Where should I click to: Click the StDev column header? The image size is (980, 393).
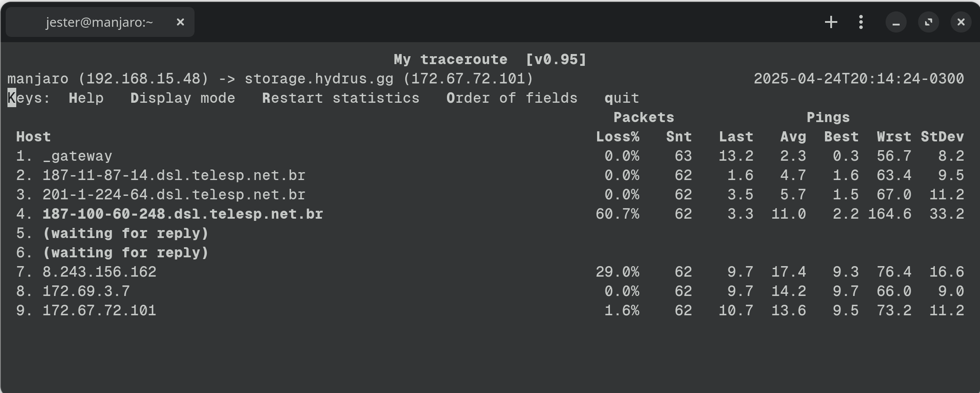point(942,137)
